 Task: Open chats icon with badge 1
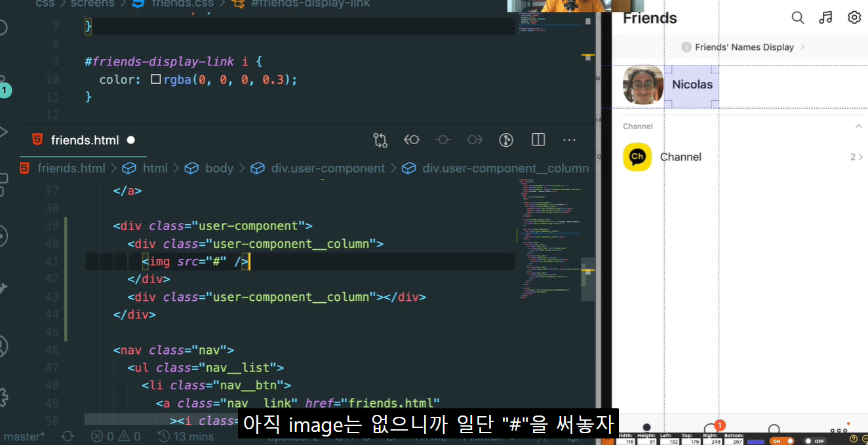click(713, 429)
